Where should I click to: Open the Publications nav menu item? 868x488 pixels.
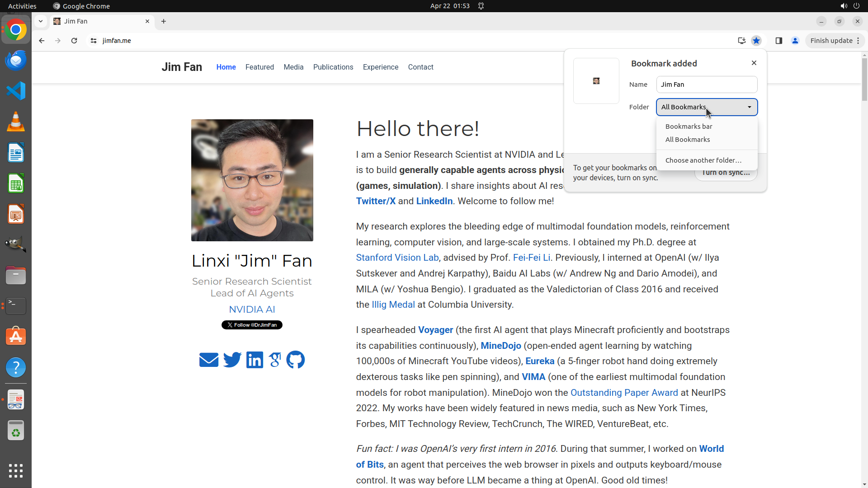click(x=333, y=67)
